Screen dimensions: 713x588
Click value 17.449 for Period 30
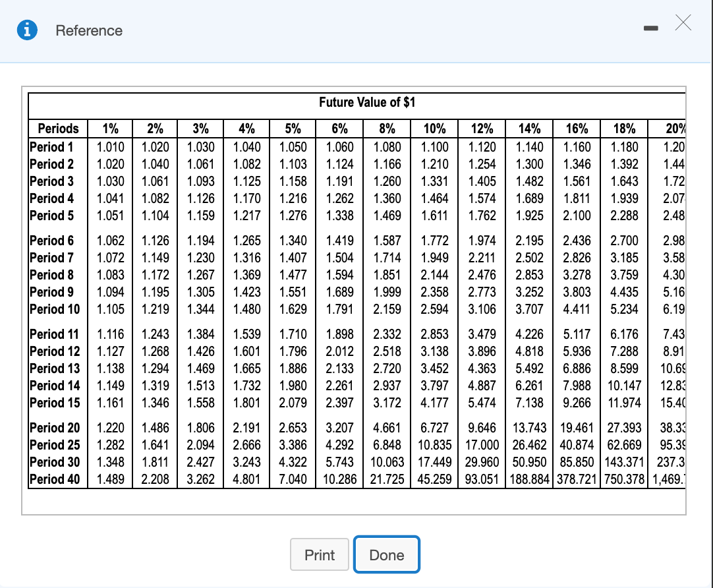(435, 462)
